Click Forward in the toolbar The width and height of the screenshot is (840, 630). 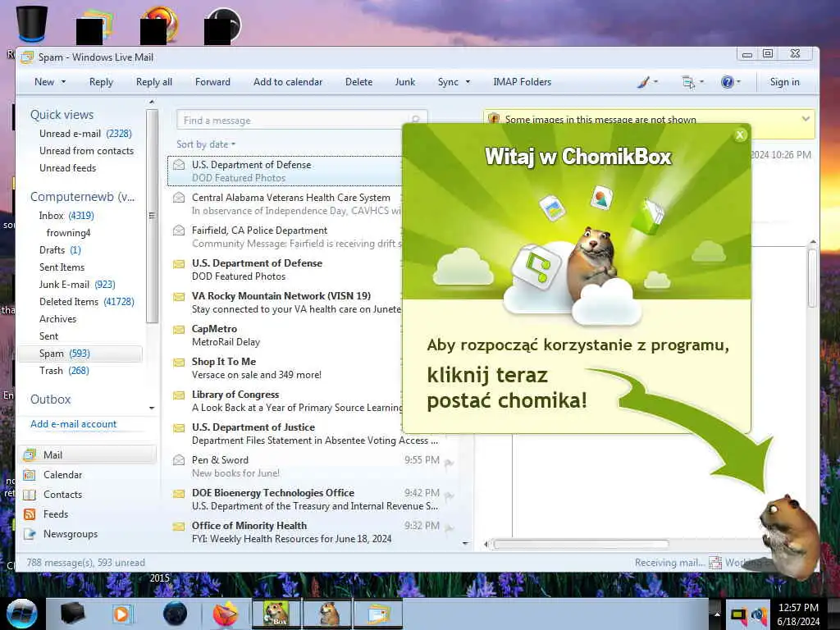[212, 82]
